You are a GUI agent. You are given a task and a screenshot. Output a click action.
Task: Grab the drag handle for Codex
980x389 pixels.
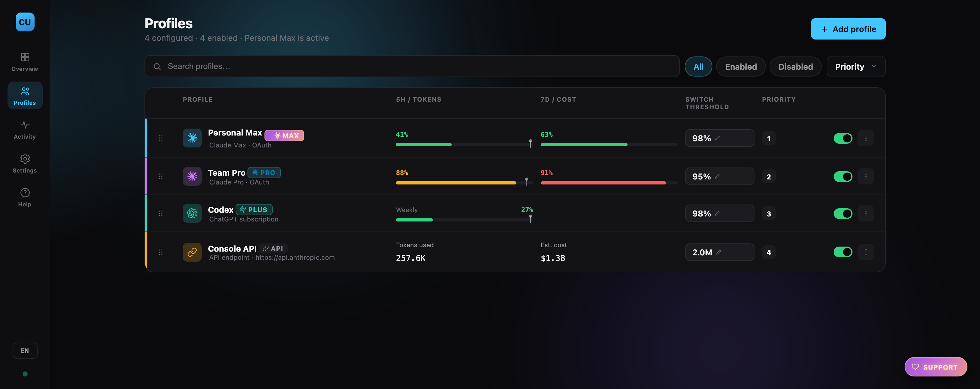coord(161,214)
